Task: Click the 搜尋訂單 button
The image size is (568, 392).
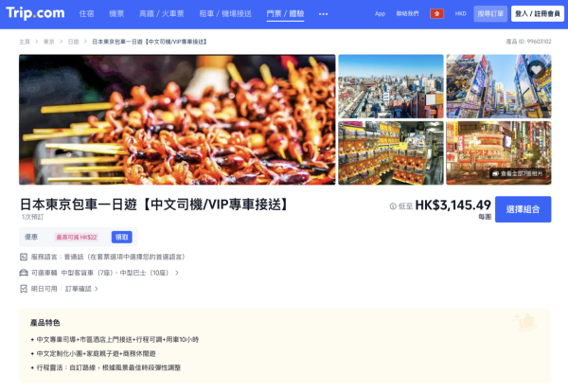Action: point(490,14)
